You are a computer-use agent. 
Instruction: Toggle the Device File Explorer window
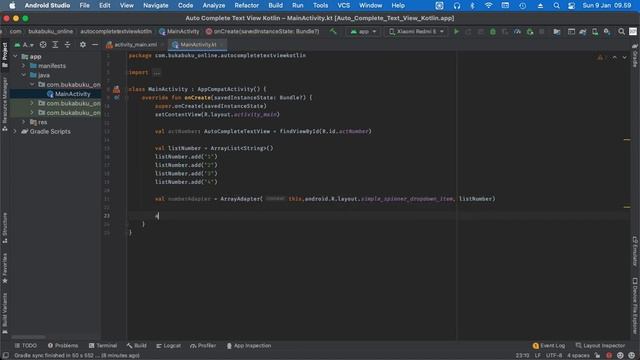tap(635, 306)
